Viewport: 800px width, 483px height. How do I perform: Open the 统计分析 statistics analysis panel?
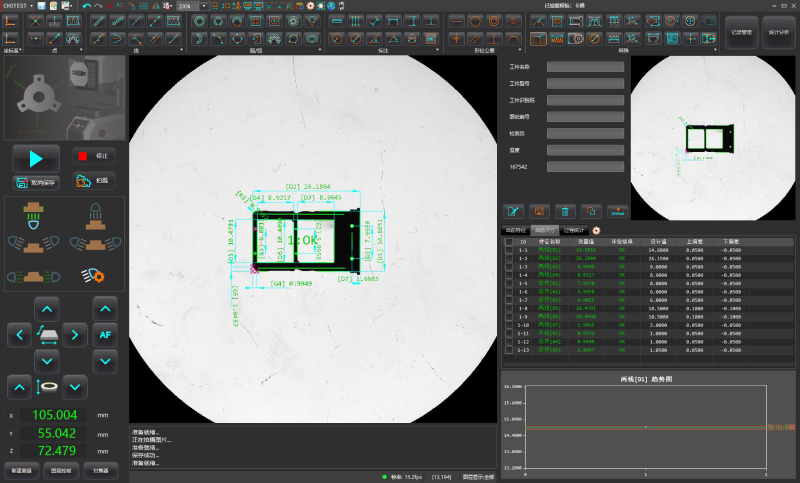tap(777, 32)
